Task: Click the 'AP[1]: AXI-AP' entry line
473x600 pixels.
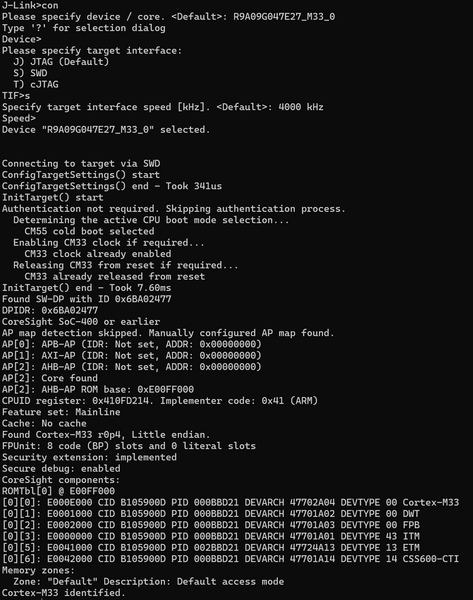Action: point(132,355)
